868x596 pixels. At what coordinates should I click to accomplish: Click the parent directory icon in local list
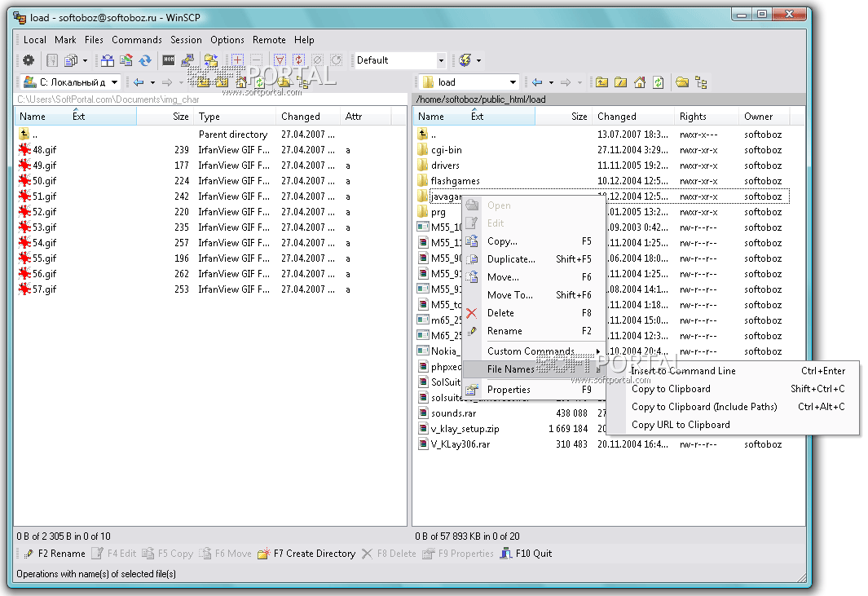[x=24, y=134]
